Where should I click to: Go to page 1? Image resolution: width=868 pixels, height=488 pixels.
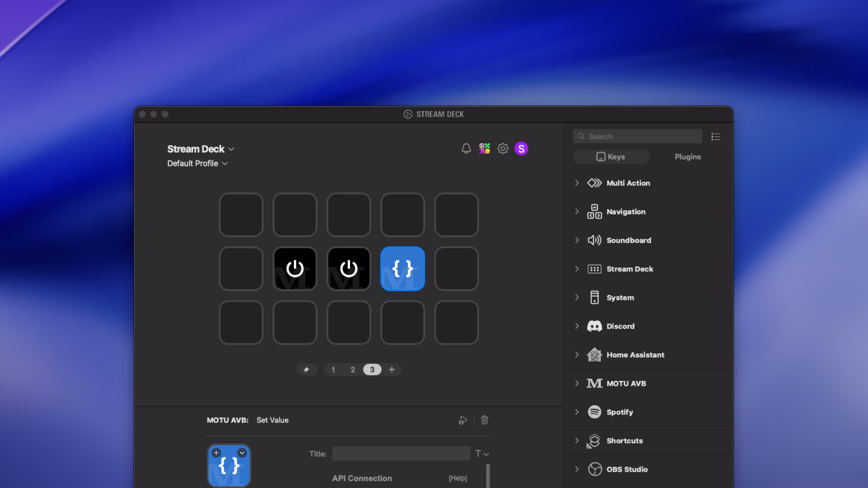coord(333,370)
